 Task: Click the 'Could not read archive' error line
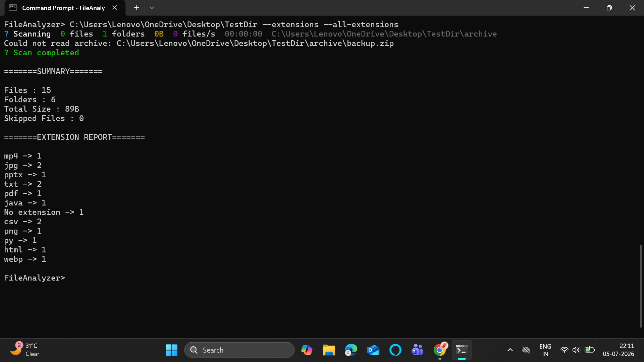pos(199,43)
